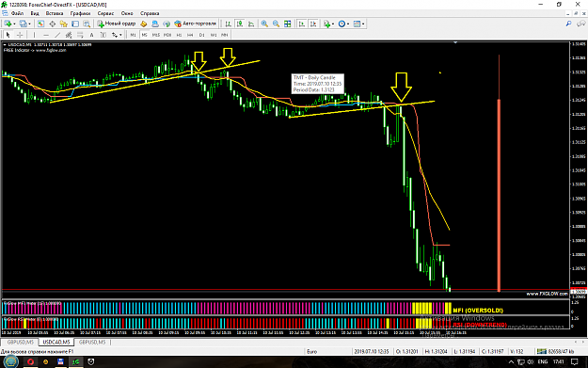Open the Файл menu
The height and width of the screenshot is (368, 588).
point(17,13)
